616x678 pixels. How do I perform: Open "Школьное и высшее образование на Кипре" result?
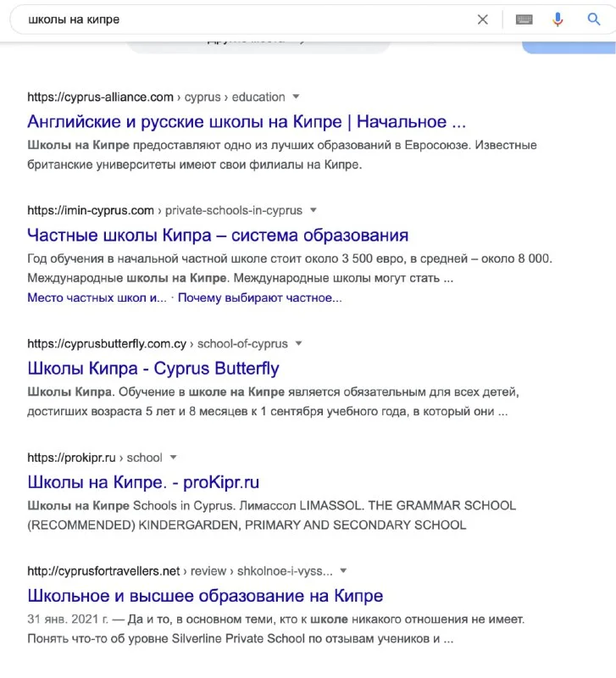click(205, 596)
